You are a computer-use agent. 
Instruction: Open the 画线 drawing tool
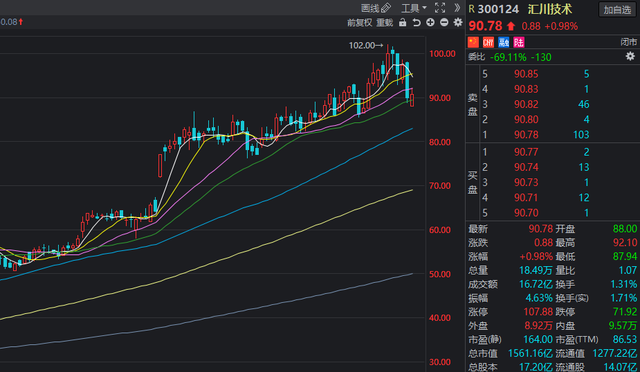(376, 8)
